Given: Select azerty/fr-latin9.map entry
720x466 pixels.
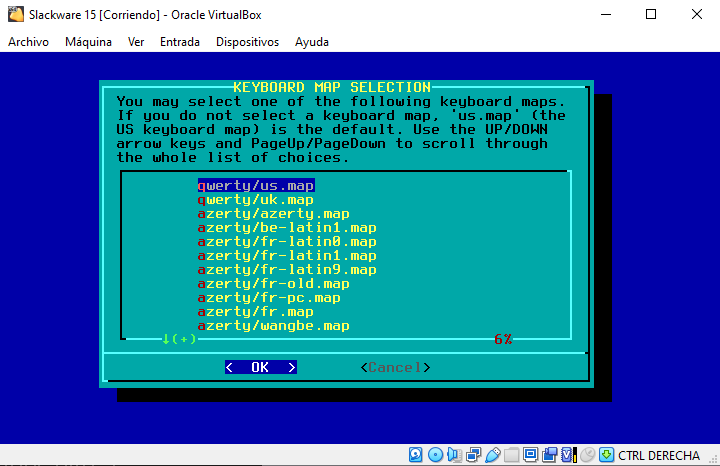Looking at the screenshot, I should (287, 269).
